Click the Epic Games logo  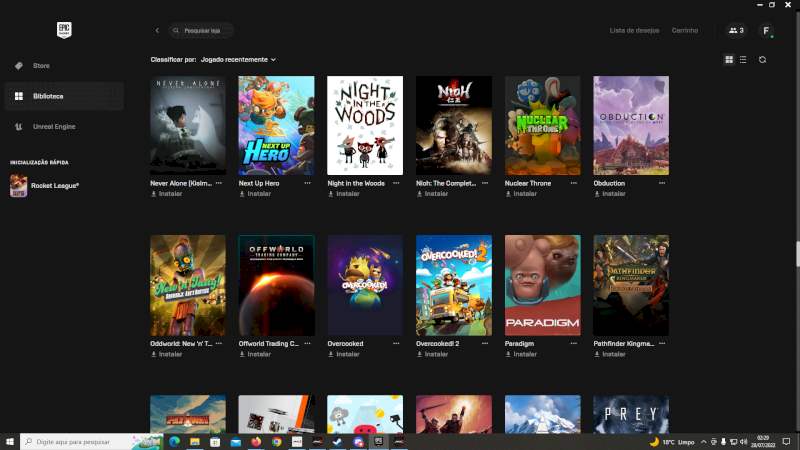point(64,30)
